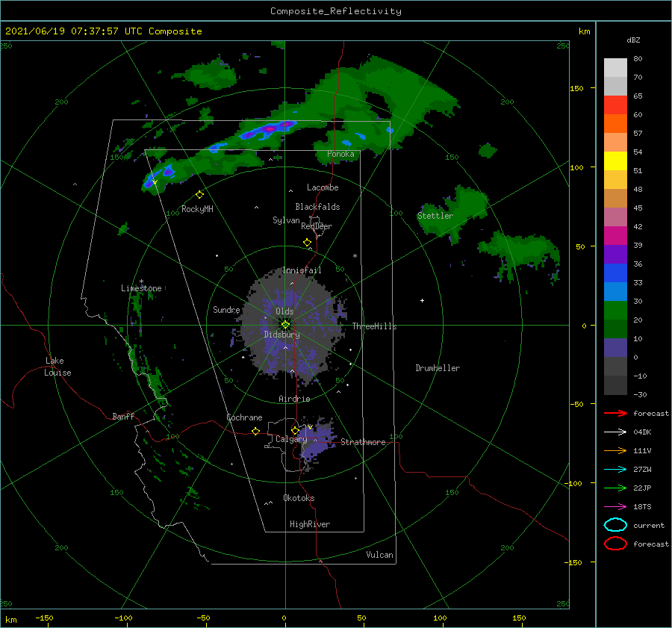The width and height of the screenshot is (672, 628).
Task: Select the blue 33-36 dBZ swatch
Action: [615, 273]
